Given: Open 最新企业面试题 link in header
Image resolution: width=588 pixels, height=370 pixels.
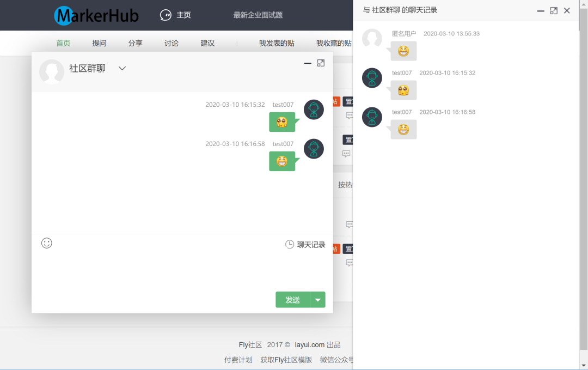Looking at the screenshot, I should 258,15.
